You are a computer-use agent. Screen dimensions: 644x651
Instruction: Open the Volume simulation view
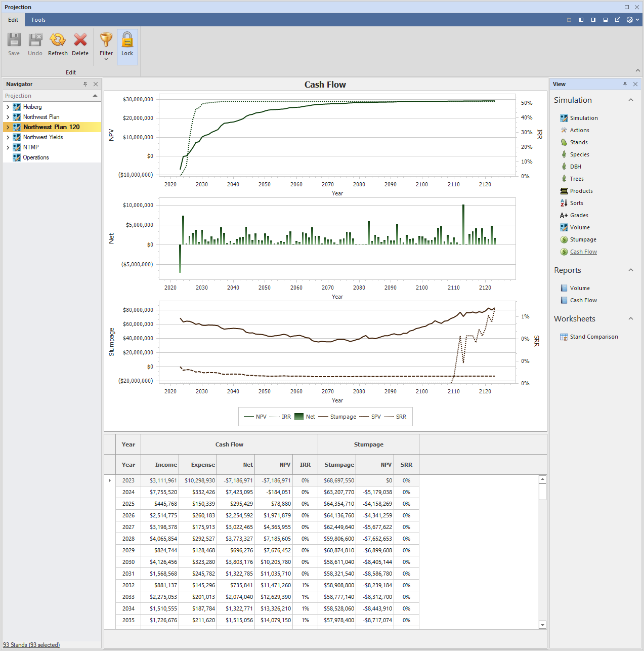[x=580, y=227]
